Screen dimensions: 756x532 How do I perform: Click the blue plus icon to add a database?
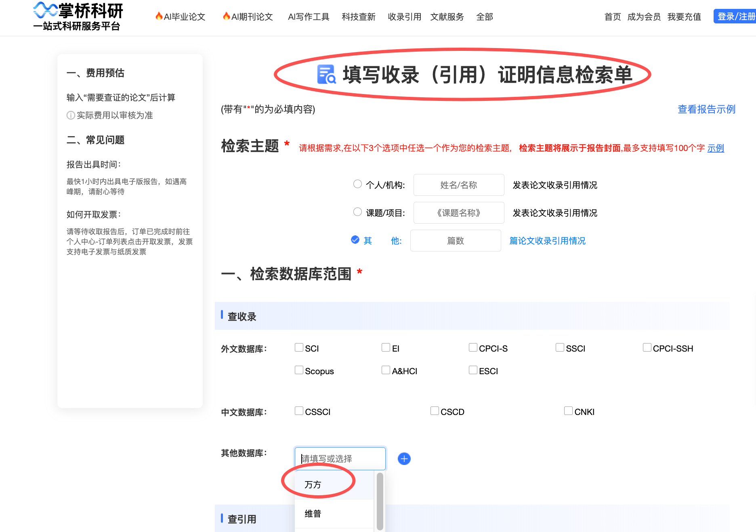point(404,459)
